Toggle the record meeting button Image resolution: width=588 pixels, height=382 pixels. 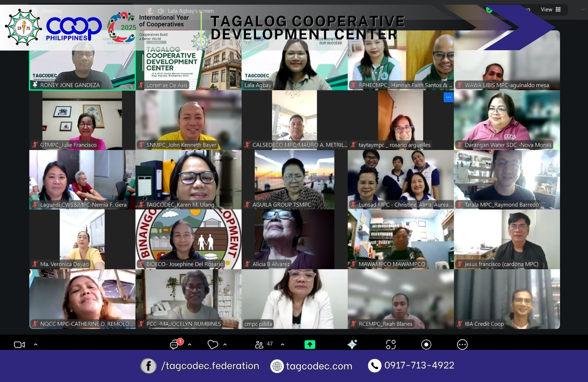426,344
